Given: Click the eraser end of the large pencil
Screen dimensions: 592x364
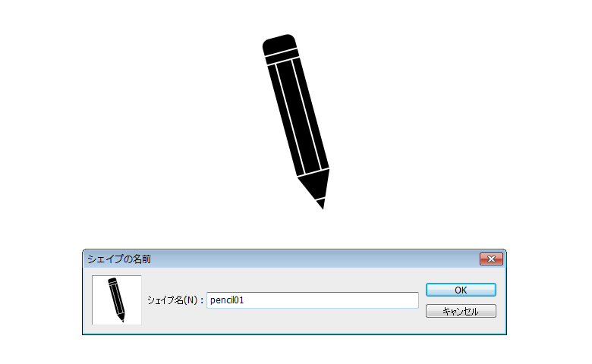Looking at the screenshot, I should coord(279,45).
